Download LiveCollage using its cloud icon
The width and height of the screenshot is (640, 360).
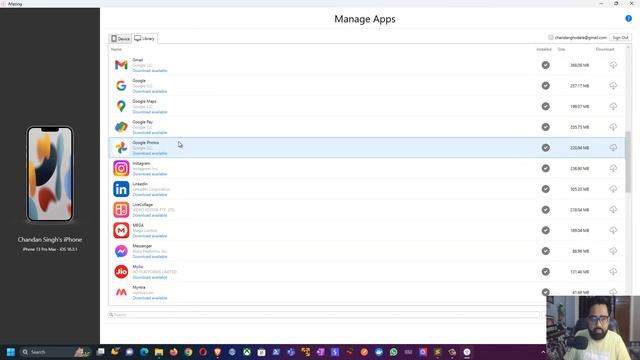click(613, 209)
